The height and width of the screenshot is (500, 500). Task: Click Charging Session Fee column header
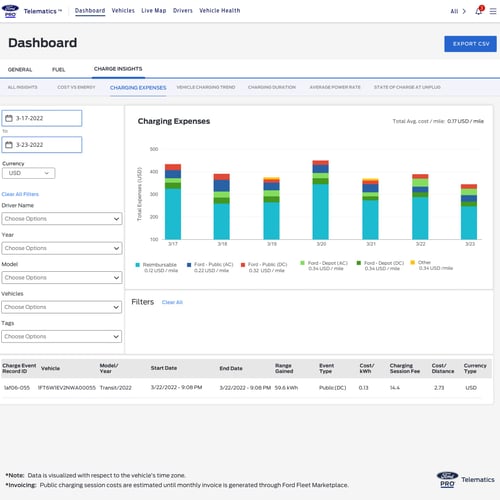(405, 368)
